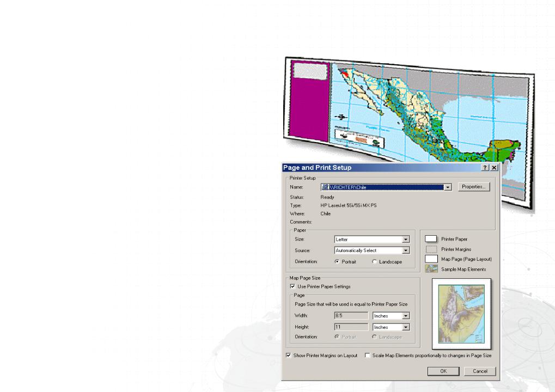Enable Scale Map Elements proportionally checkbox
The height and width of the screenshot is (392, 555).
click(x=368, y=355)
